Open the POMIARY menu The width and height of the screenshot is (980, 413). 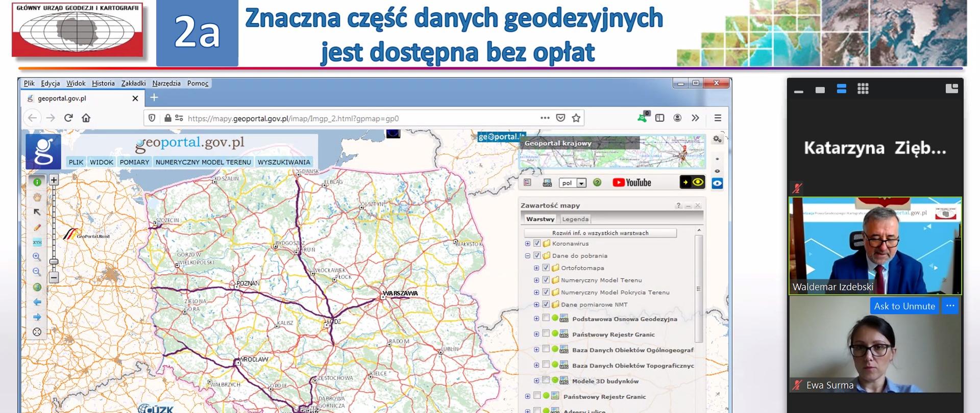(x=135, y=162)
